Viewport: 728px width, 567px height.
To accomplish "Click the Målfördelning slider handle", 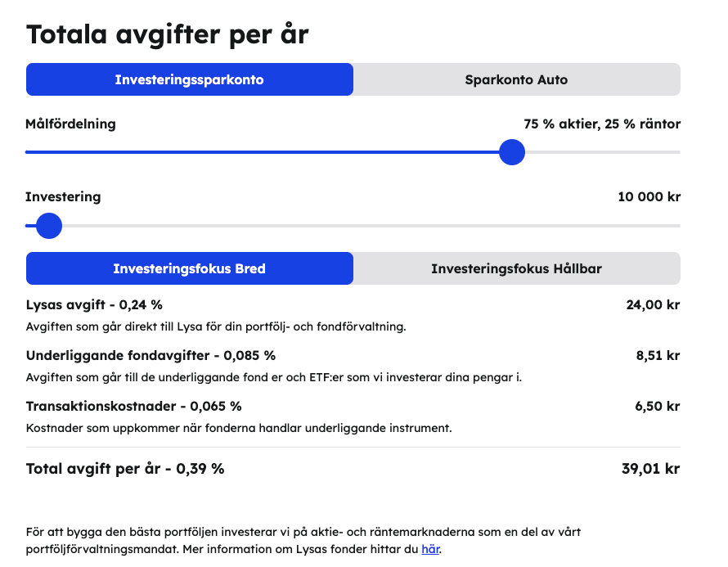I will point(512,152).
